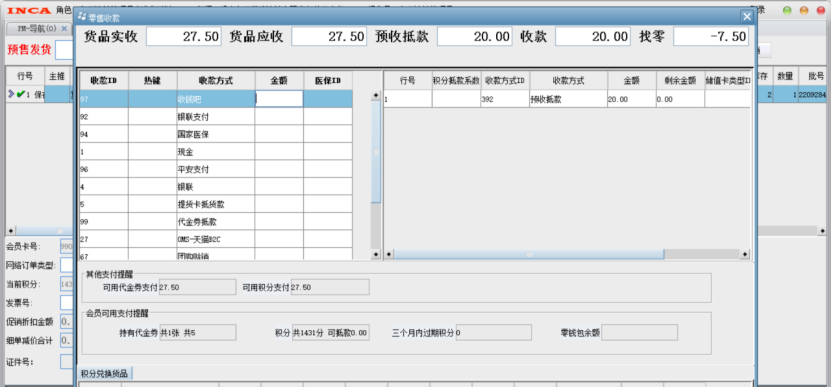Image resolution: width=831 pixels, height=388 pixels.
Task: Click the 可用积分支付 field
Action: [x=330, y=287]
